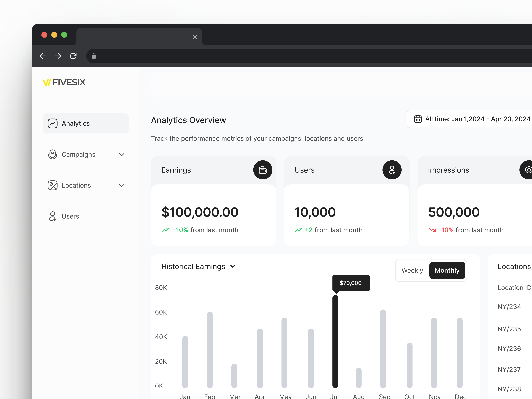Click the Users card add-user icon

(392, 170)
